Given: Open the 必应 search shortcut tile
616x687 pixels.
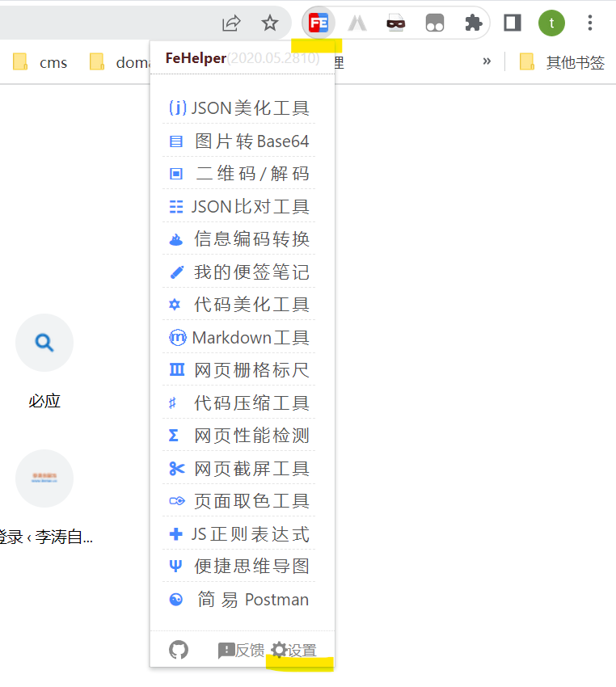Looking at the screenshot, I should click(44, 343).
